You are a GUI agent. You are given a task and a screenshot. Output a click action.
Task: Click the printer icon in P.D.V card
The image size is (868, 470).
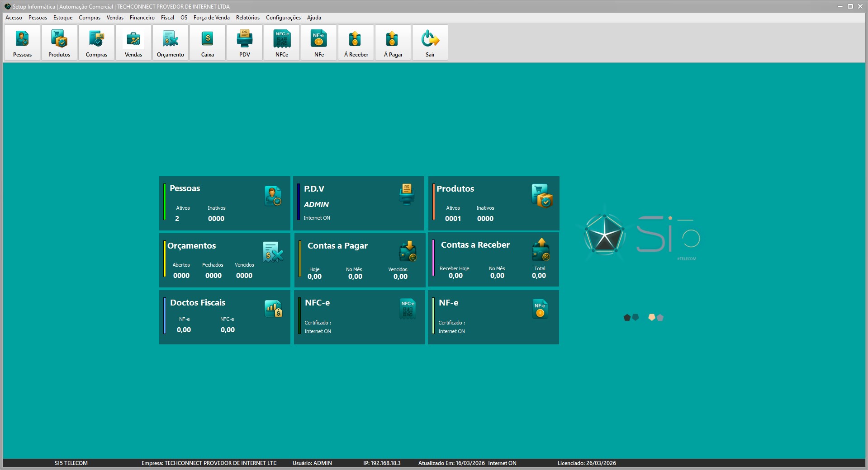[x=407, y=194]
